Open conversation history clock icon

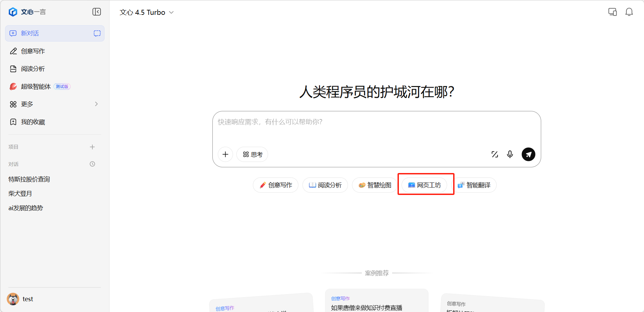pos(92,164)
